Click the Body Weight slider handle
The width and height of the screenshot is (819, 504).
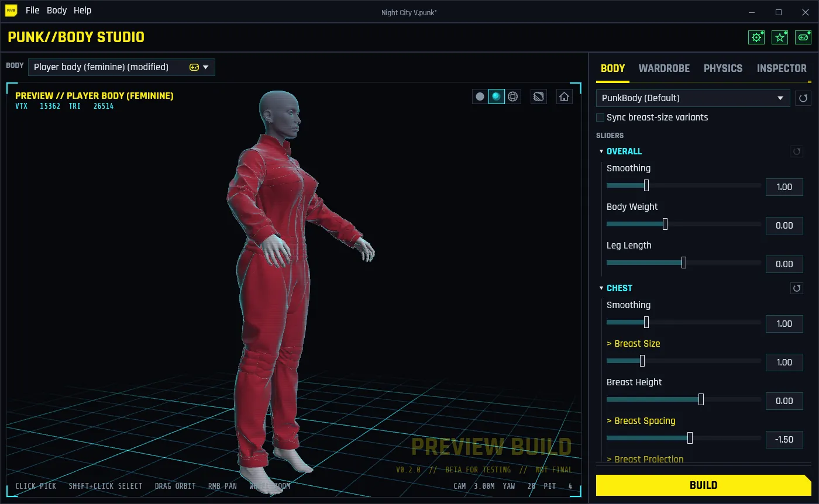pos(665,225)
